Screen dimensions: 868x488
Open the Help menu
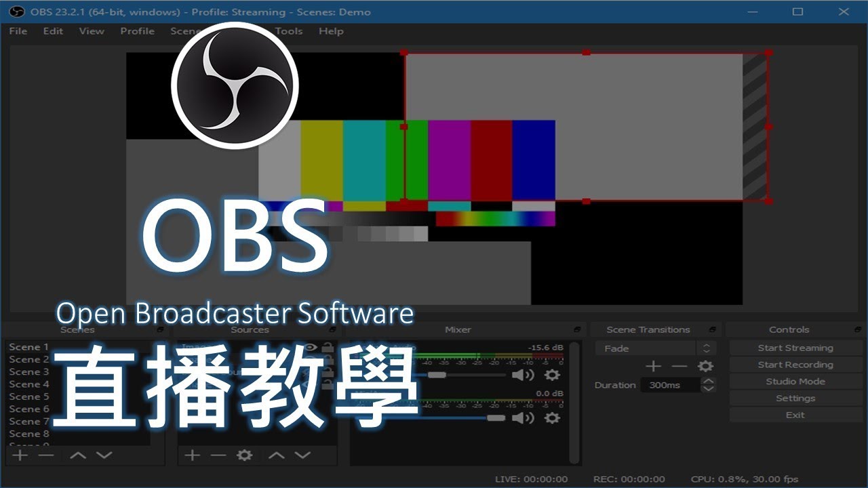pos(331,31)
